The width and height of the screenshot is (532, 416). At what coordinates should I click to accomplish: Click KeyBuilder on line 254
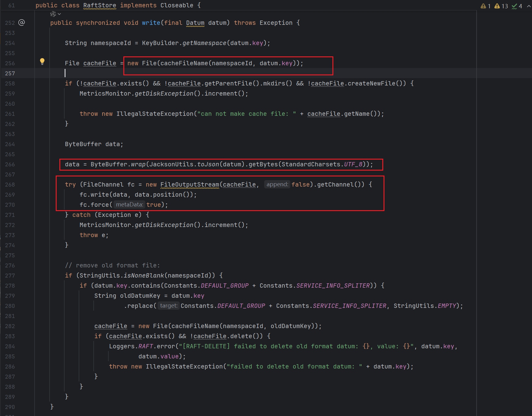pos(160,43)
